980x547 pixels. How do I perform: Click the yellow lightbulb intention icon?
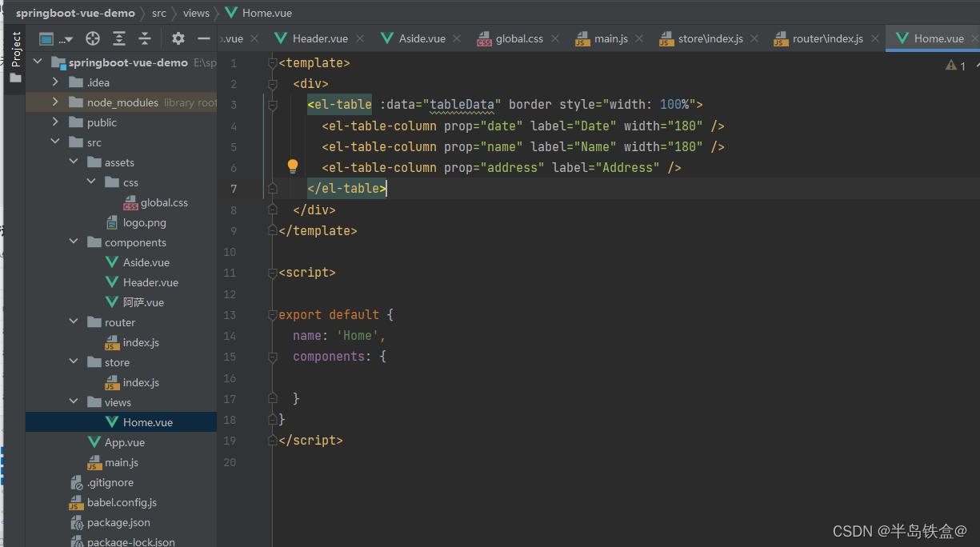tap(293, 166)
